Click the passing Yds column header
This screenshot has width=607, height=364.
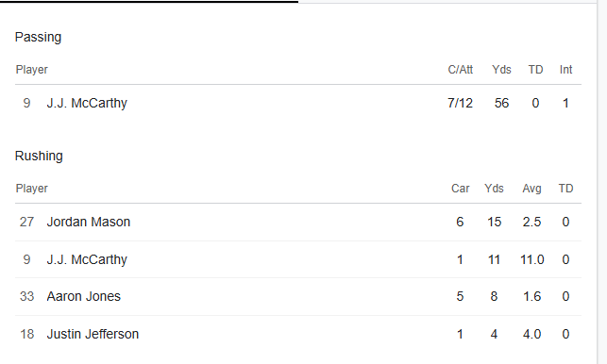[501, 70]
